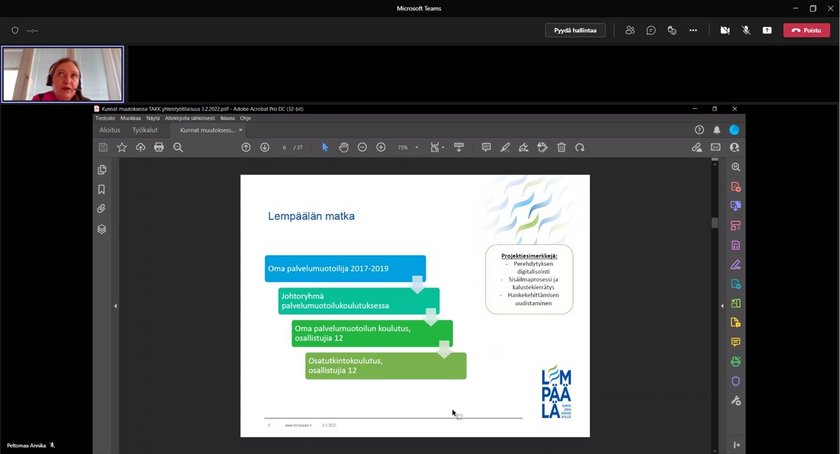Screen dimensions: 840x454
Task: Select the hand pan tool in Acrobat
Action: (x=343, y=147)
